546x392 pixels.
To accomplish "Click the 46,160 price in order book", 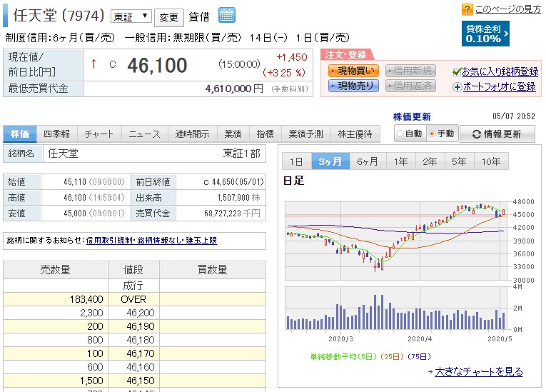I will (140, 367).
